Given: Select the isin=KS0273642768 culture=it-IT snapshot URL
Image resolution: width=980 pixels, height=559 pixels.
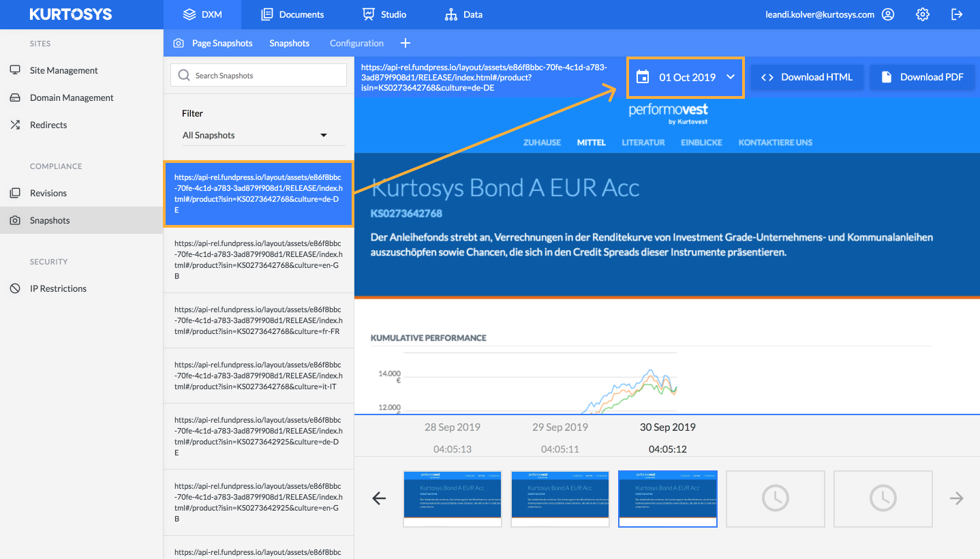Looking at the screenshot, I should 258,376.
